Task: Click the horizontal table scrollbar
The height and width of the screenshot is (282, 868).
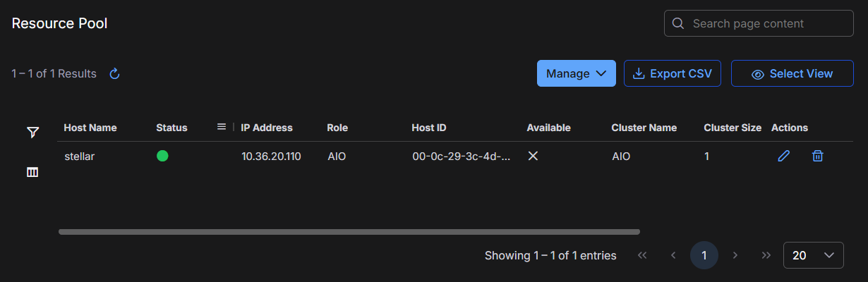Action: [349, 231]
